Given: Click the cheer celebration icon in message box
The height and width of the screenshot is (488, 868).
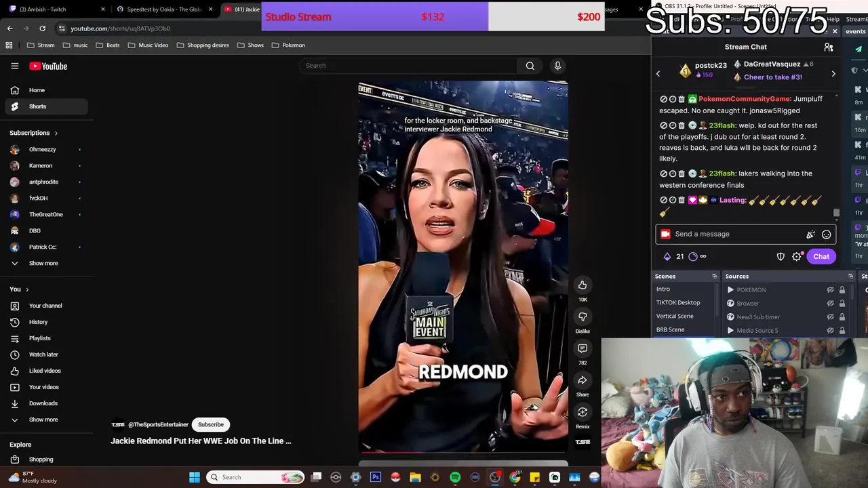Looking at the screenshot, I should pos(810,235).
